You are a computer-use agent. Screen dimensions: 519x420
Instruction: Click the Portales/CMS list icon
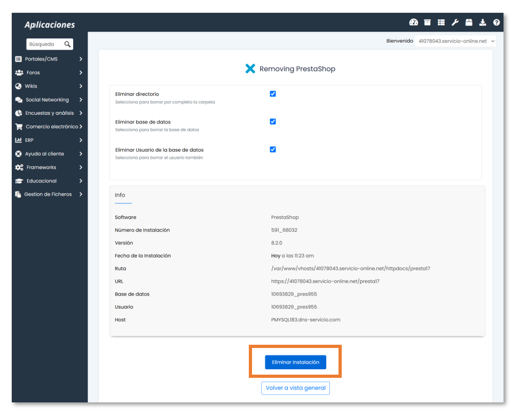pos(19,59)
